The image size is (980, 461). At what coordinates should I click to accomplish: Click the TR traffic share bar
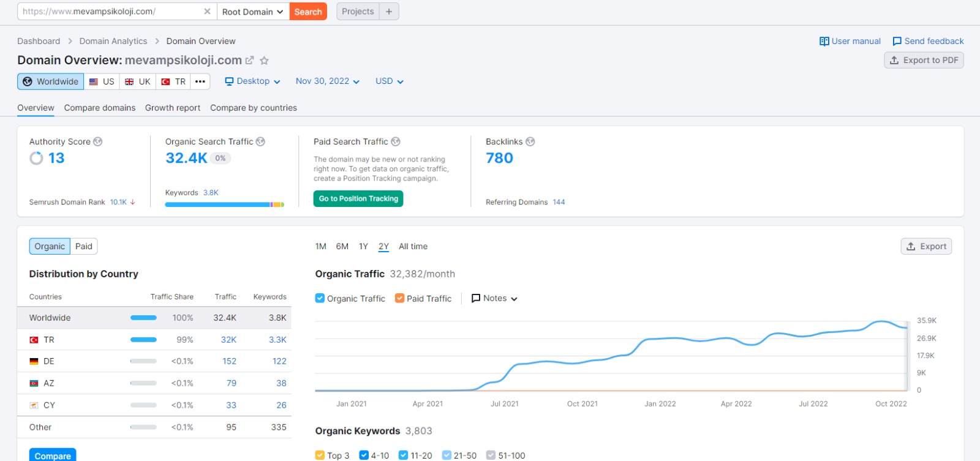143,340
